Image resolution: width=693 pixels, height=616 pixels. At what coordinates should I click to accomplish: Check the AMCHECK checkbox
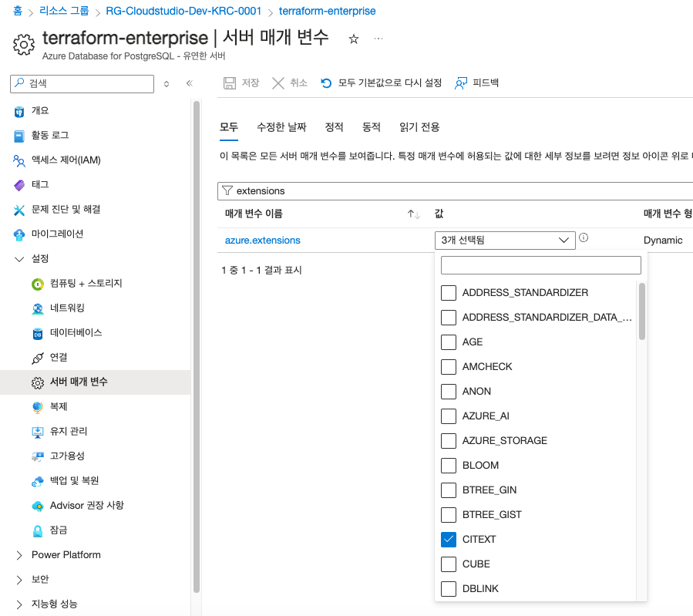[x=448, y=367]
